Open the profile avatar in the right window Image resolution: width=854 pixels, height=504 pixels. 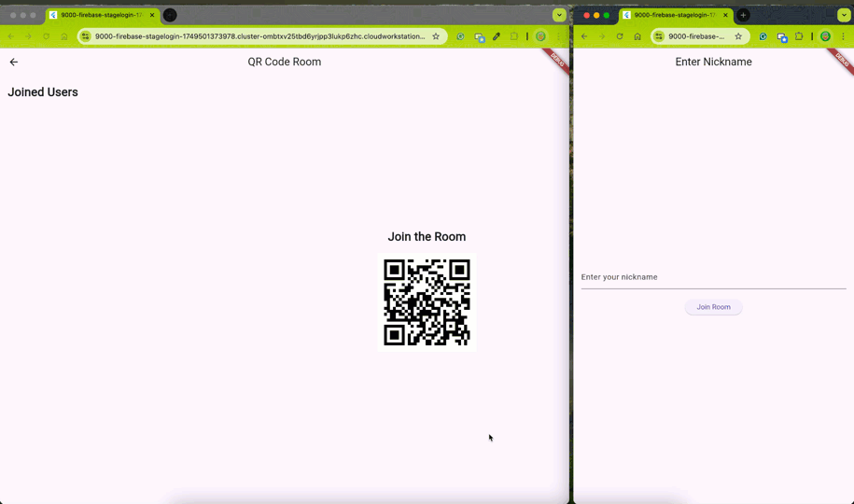click(x=826, y=36)
